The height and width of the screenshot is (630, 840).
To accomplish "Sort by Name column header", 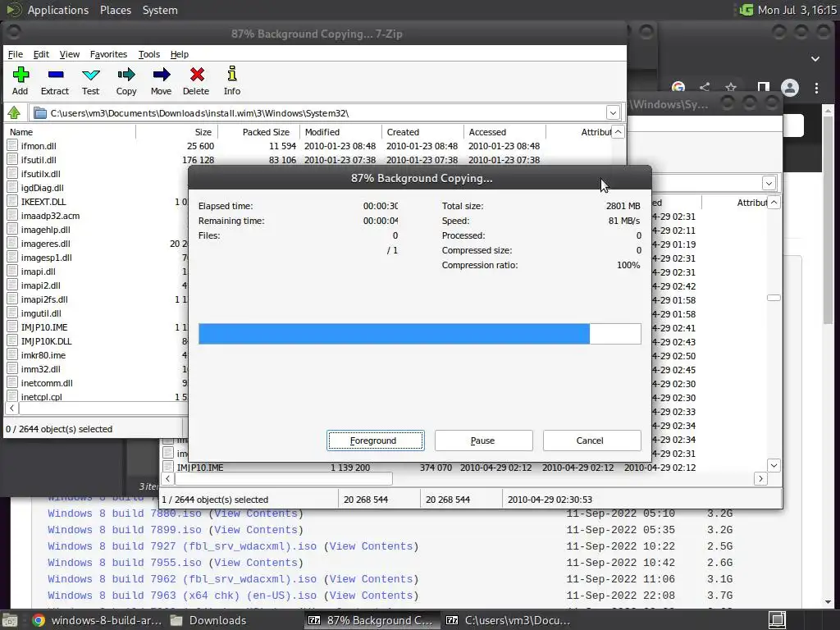I will [70, 132].
